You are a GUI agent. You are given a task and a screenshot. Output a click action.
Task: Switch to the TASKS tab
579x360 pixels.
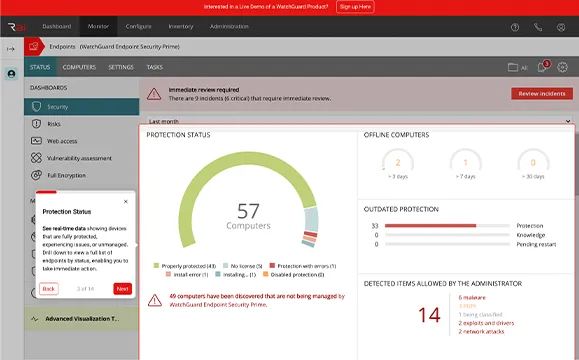(154, 67)
